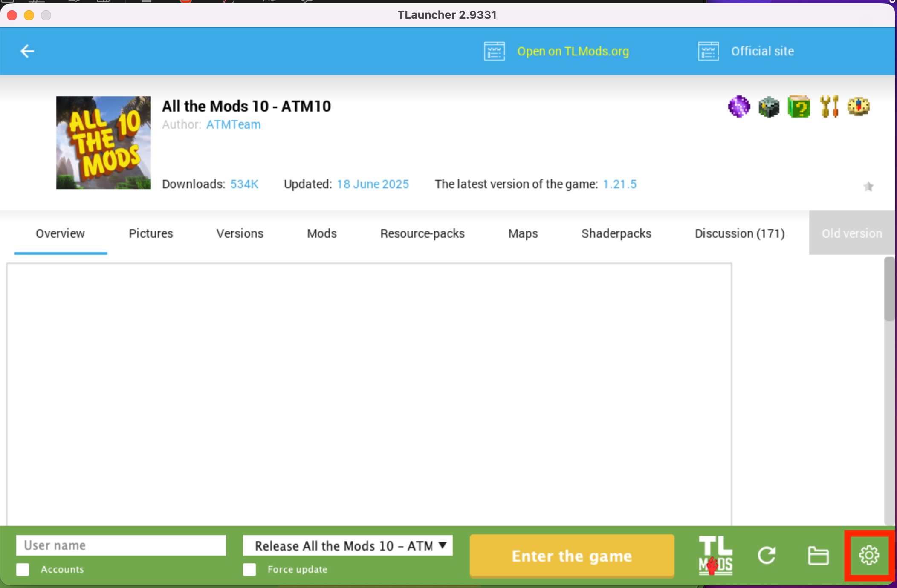Image resolution: width=897 pixels, height=588 pixels.
Task: Open the ATMTeam author page
Action: pos(234,124)
